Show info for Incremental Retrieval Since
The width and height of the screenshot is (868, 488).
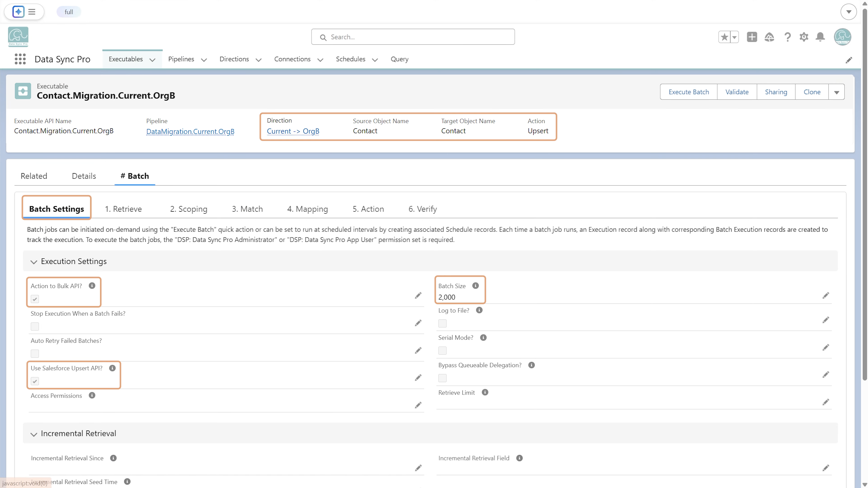coord(113,458)
